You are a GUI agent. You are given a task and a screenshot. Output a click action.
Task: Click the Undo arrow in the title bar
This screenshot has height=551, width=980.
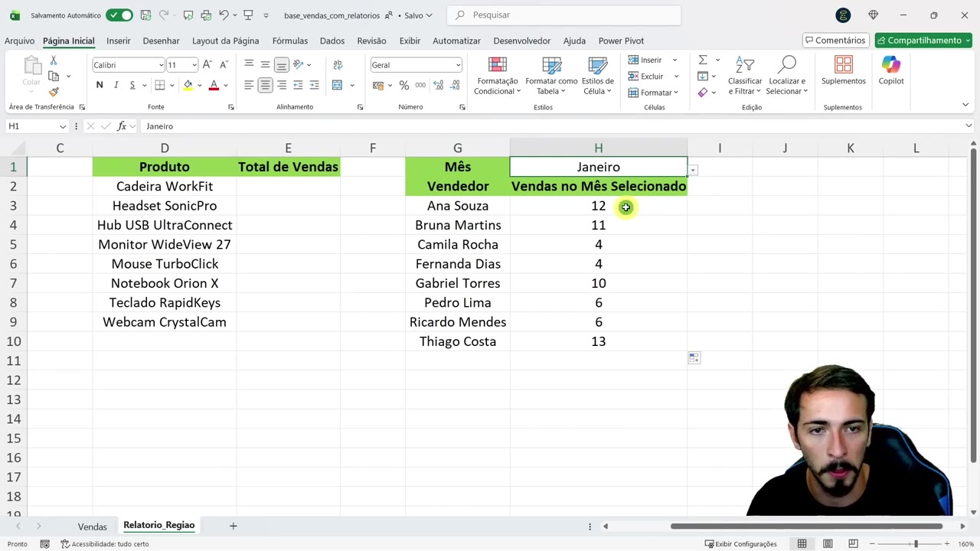(x=224, y=15)
